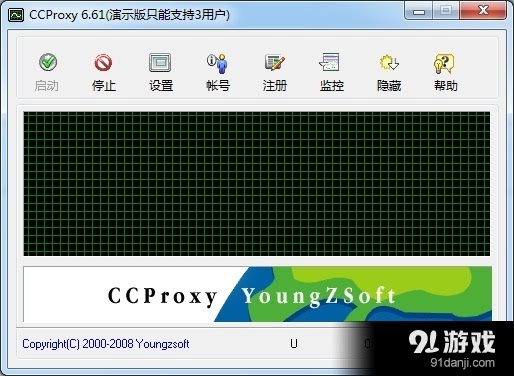Click the green grid traffic graph

(x=257, y=184)
